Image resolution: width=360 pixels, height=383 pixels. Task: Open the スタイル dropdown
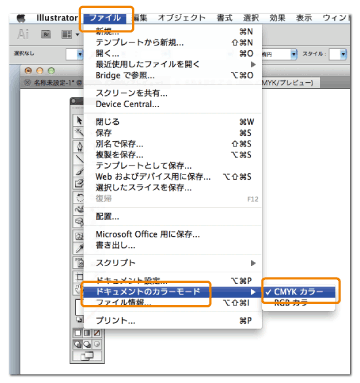tap(343, 54)
